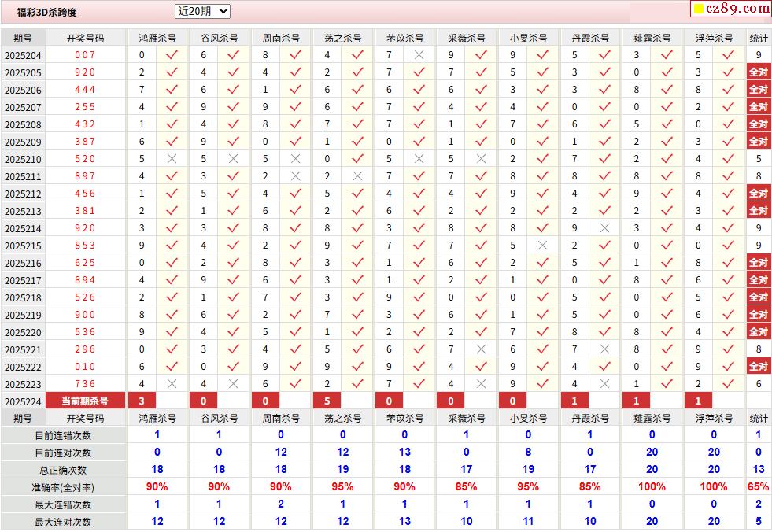Click the cross mark under 丹霞杀号 in row 2025214
This screenshot has width=772, height=532.
click(604, 228)
